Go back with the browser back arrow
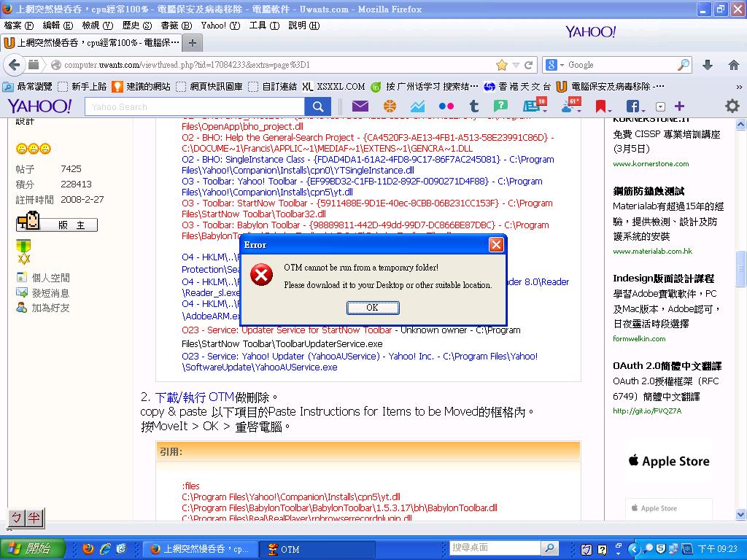747x560 pixels. click(x=15, y=65)
